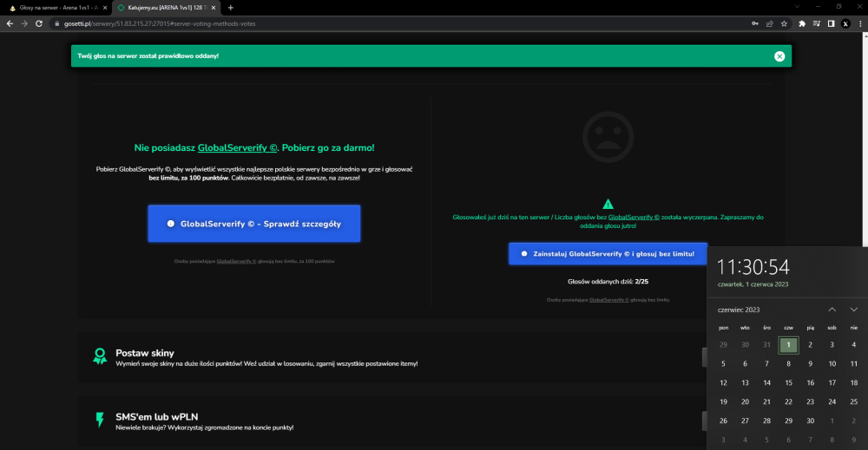Open the tab search dropdown chevron
The width and height of the screenshot is (868, 450).
(x=797, y=7)
